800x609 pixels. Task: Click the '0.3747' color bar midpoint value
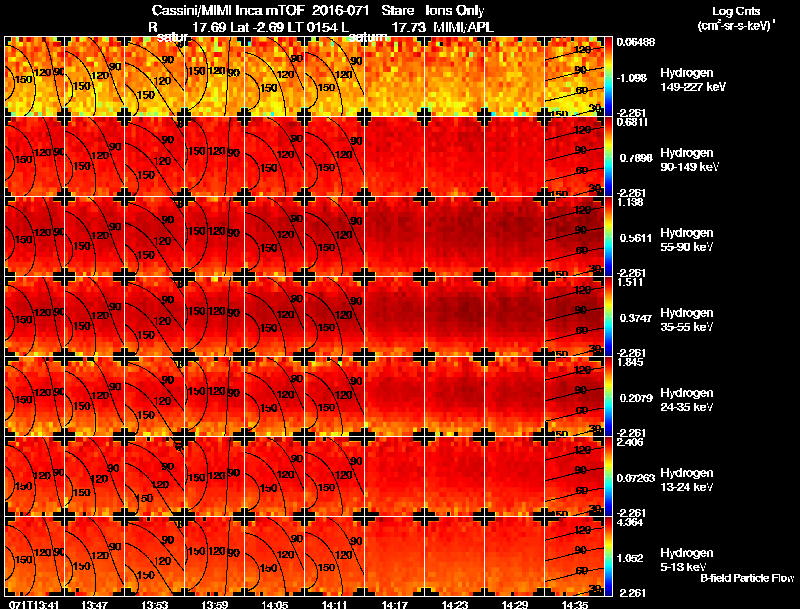(x=636, y=318)
